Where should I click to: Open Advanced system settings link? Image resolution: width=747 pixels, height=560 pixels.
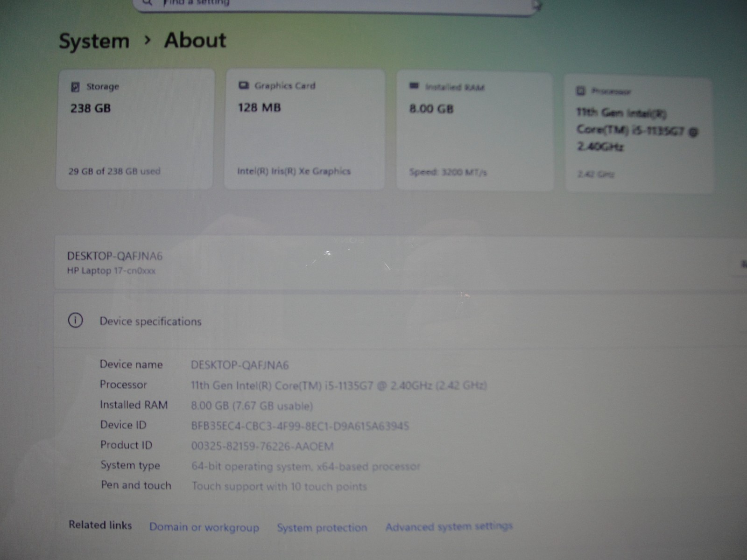449,526
